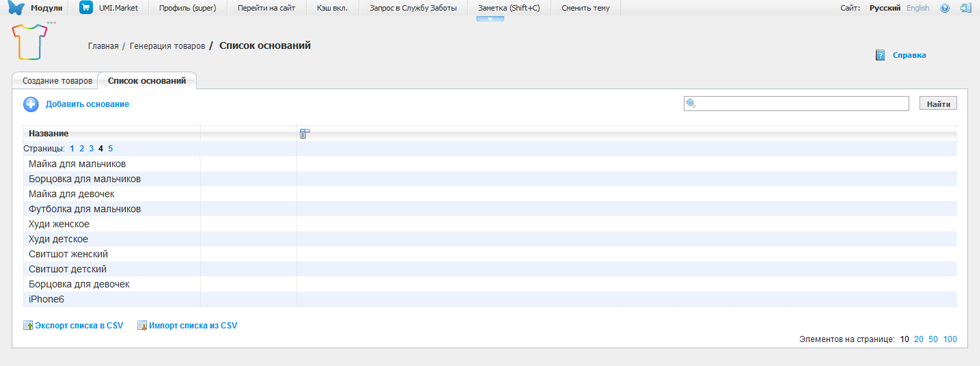Click Добавить основание link
Viewport: 980px width, 366px height.
coord(88,104)
